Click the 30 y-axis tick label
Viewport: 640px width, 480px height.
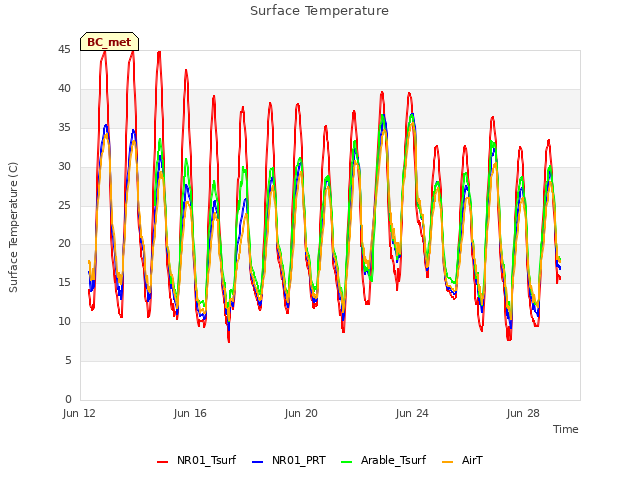(x=64, y=167)
